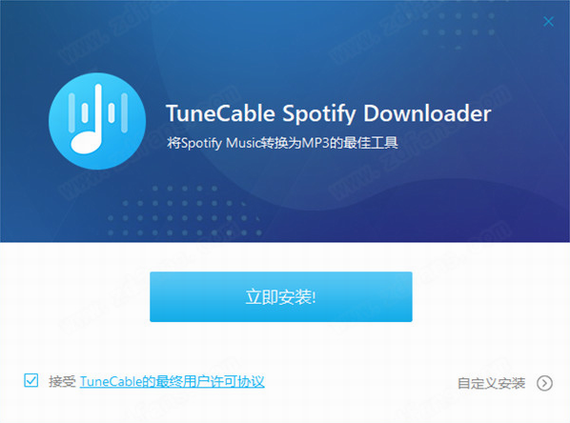Click the TuneCable music note logo

coord(97,121)
